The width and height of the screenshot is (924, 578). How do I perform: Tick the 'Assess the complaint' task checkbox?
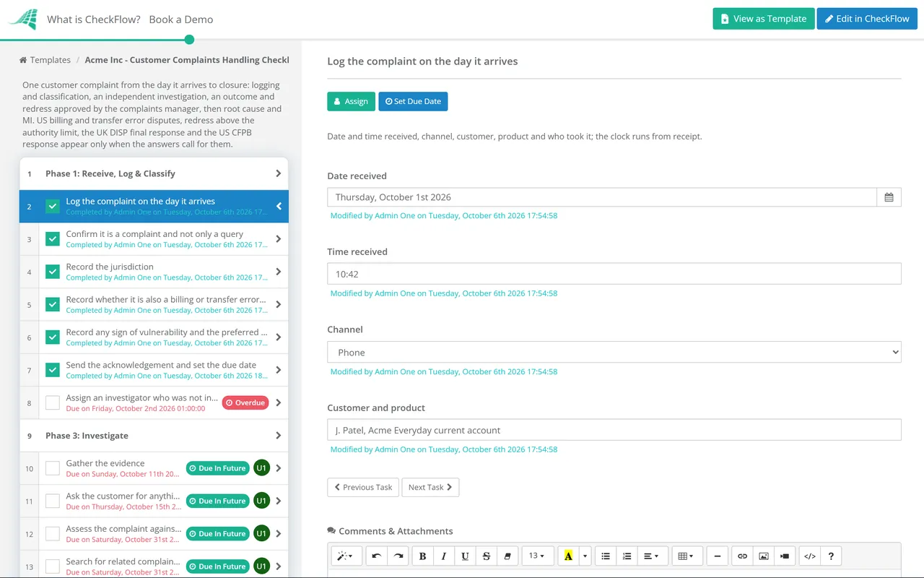tap(53, 534)
